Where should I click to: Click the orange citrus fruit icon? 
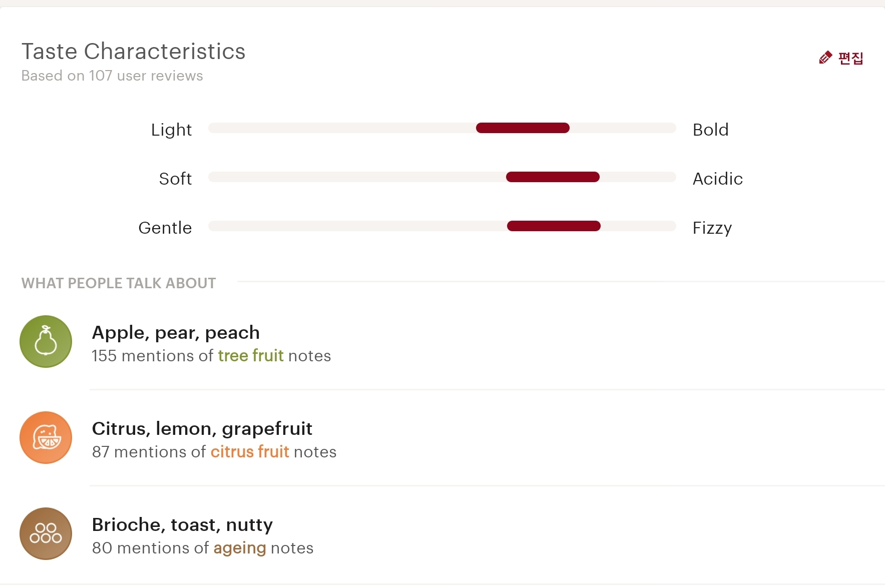(46, 438)
